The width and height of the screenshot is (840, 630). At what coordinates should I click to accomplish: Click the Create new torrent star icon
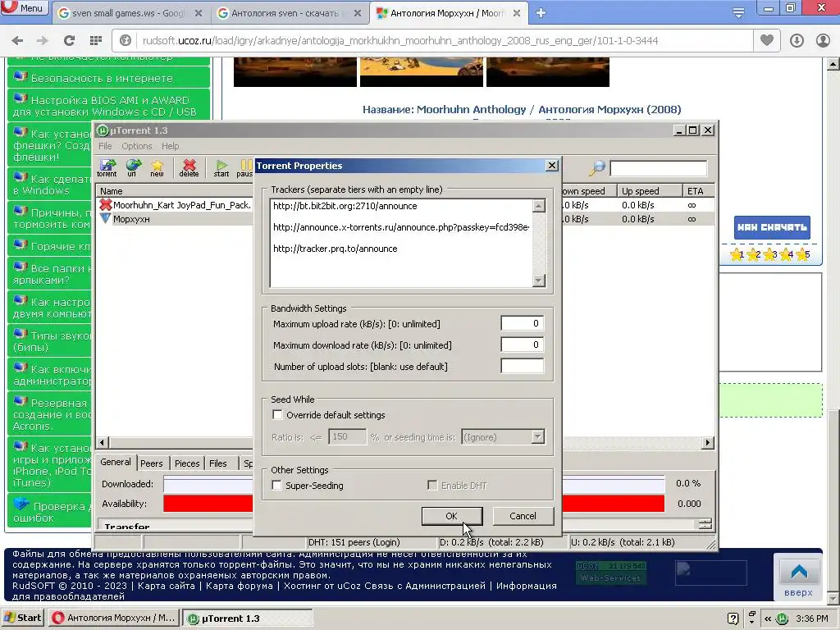point(157,167)
